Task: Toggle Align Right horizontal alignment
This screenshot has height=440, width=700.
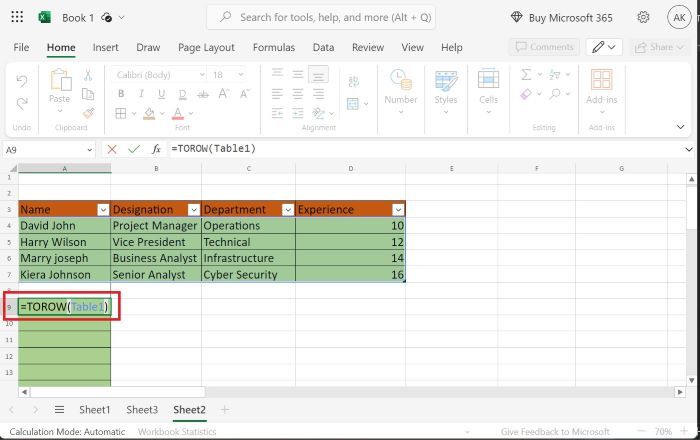Action: pyautogui.click(x=318, y=94)
